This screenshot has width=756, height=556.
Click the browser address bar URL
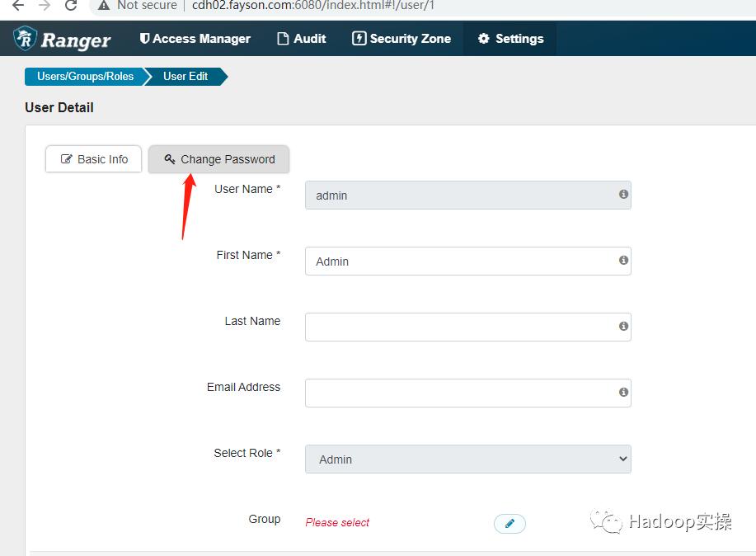tap(313, 5)
